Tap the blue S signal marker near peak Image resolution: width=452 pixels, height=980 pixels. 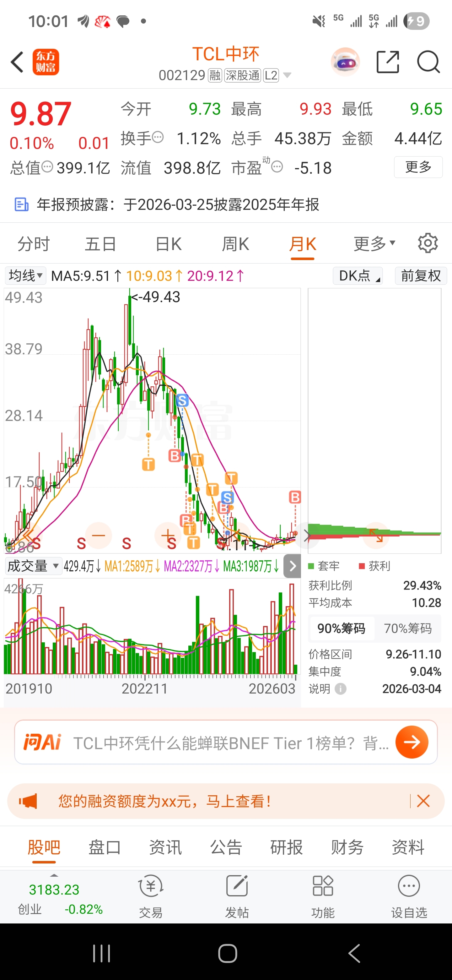pyautogui.click(x=182, y=400)
